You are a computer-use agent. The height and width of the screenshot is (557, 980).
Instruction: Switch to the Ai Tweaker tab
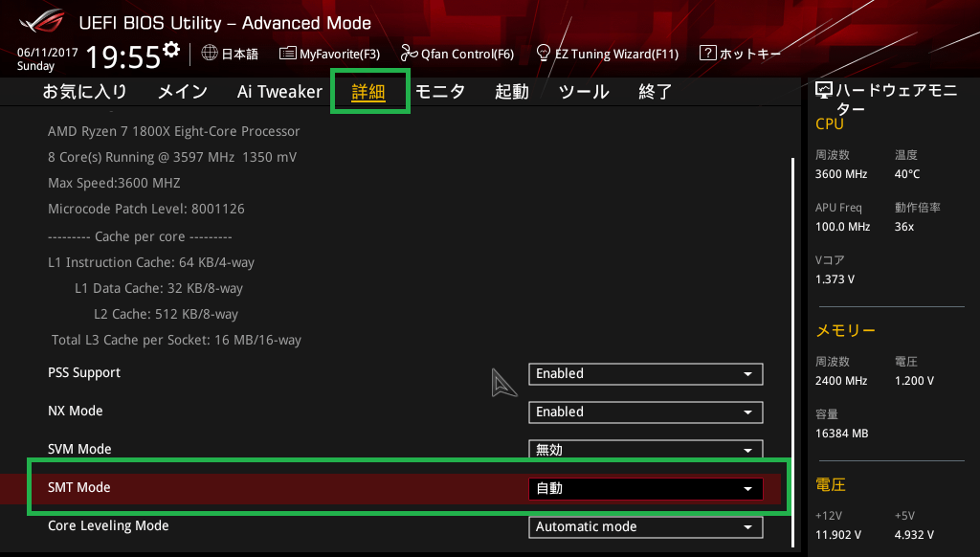pyautogui.click(x=279, y=92)
